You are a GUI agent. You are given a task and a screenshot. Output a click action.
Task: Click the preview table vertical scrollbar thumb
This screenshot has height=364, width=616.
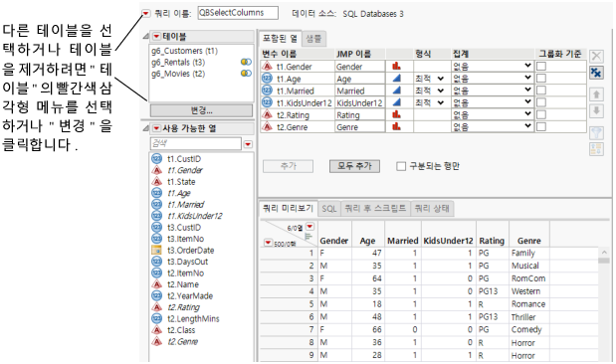coord(604,261)
